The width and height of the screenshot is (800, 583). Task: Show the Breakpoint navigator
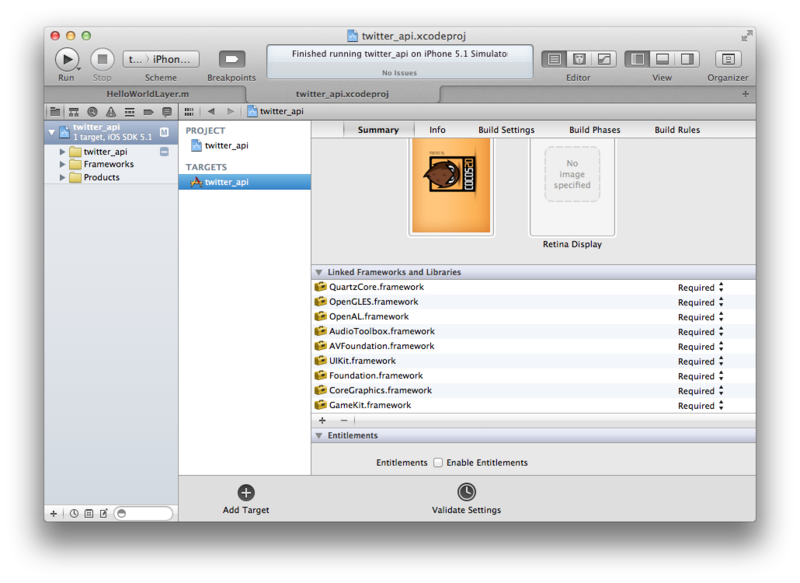(148, 112)
